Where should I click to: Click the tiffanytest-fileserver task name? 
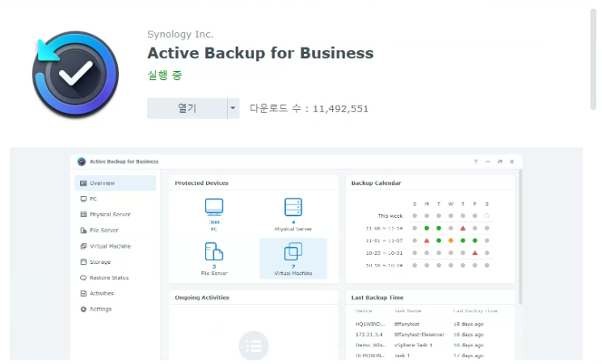tap(419, 334)
